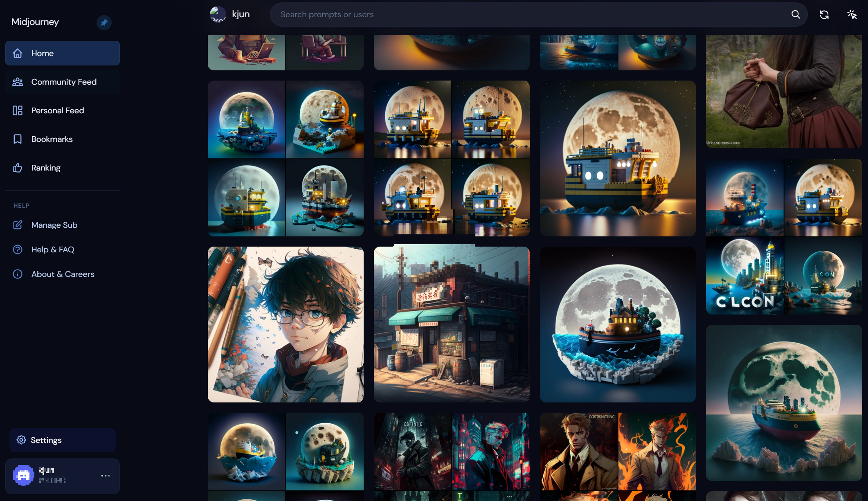Viewport: 868px width, 501px height.
Task: Open the Bookmarks page
Action: point(52,139)
